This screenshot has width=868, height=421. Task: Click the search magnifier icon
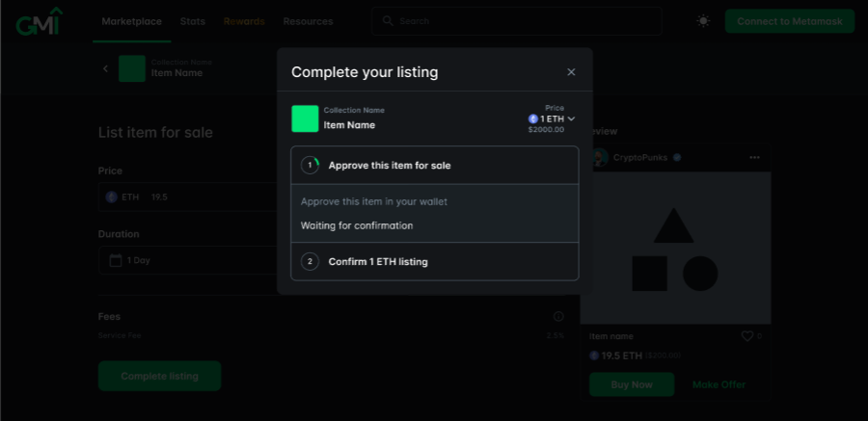click(x=388, y=21)
